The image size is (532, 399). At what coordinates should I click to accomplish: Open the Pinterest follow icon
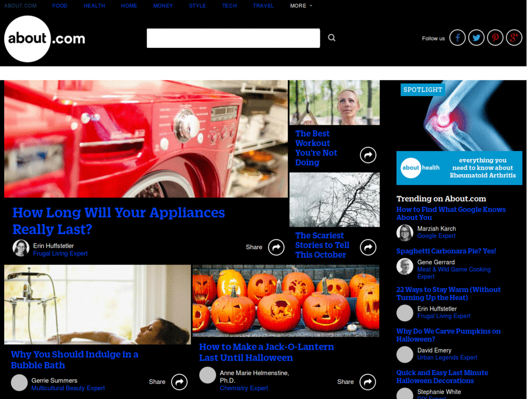pyautogui.click(x=495, y=37)
